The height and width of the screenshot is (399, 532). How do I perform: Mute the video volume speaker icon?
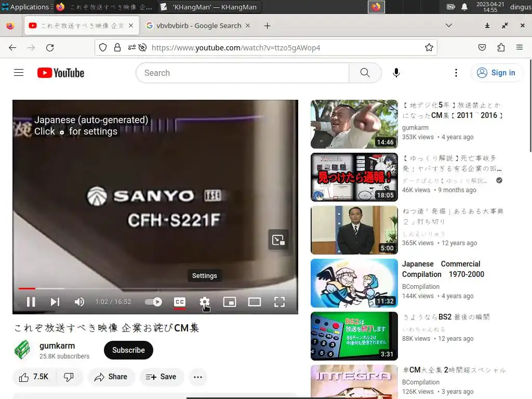click(x=79, y=302)
